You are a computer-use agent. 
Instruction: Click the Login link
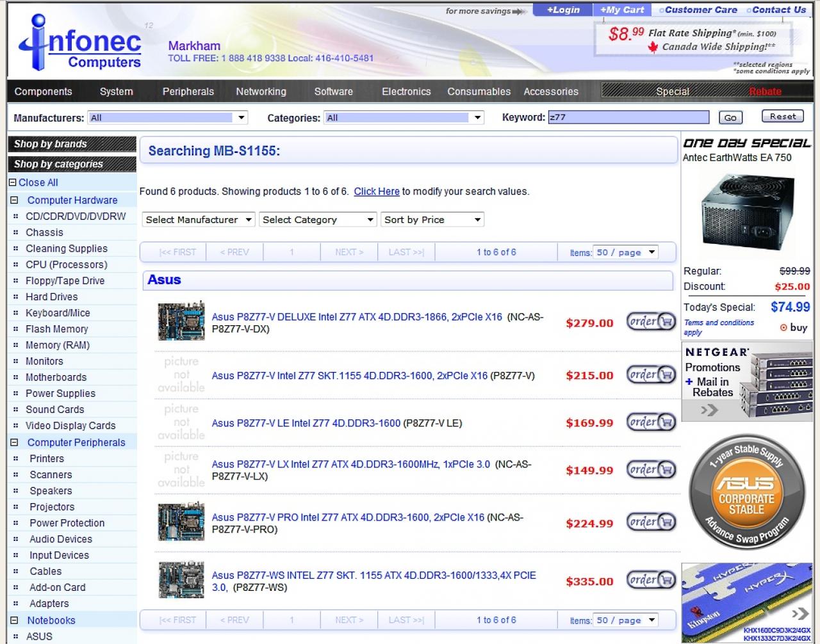tap(563, 10)
